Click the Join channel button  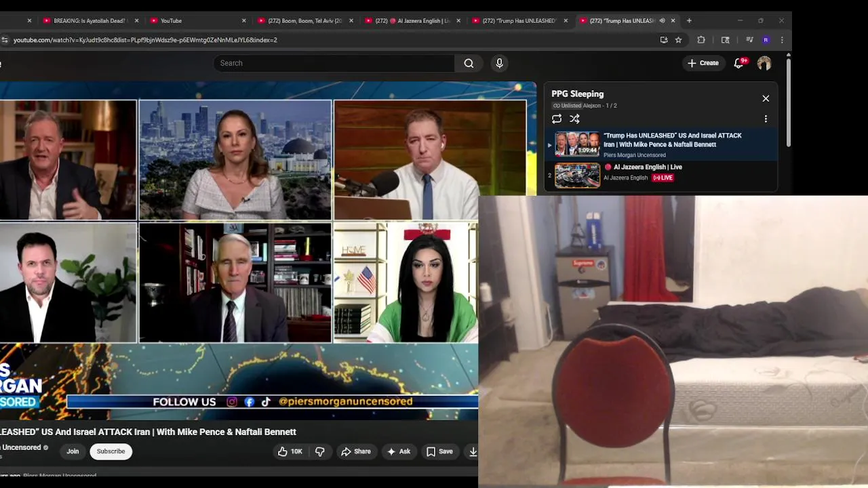(73, 451)
